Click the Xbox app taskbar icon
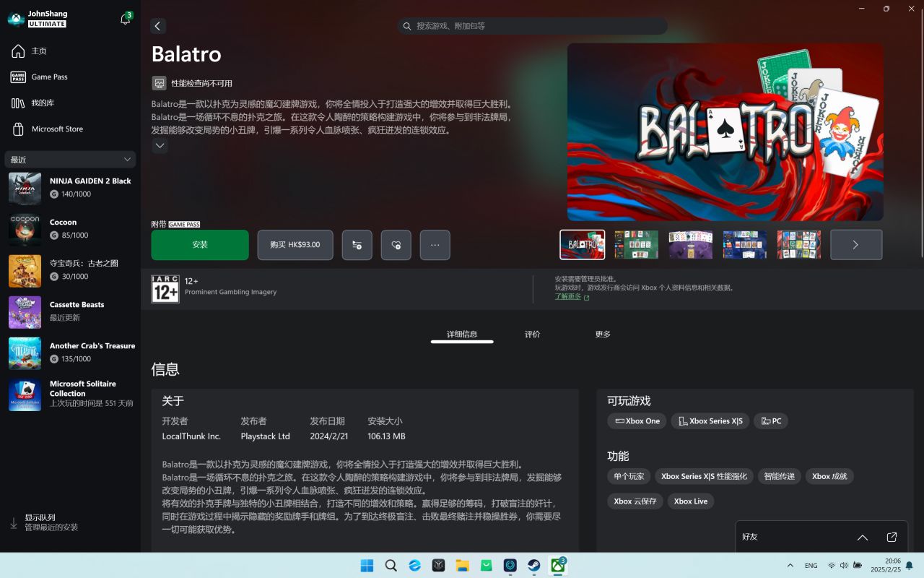This screenshot has height=578, width=924. coord(557,566)
